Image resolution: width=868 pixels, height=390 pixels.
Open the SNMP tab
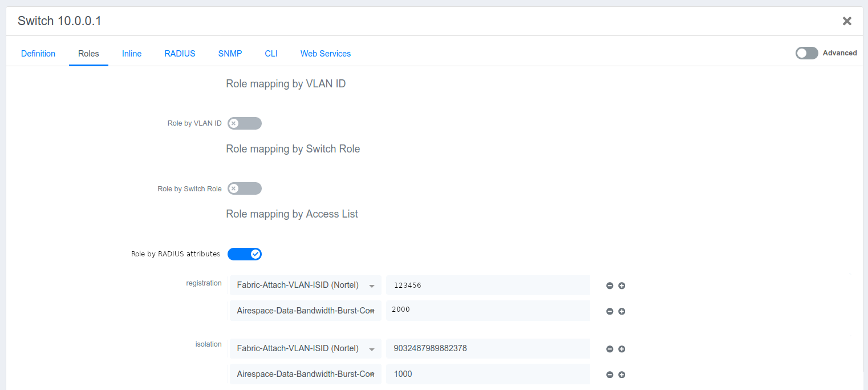coord(230,54)
